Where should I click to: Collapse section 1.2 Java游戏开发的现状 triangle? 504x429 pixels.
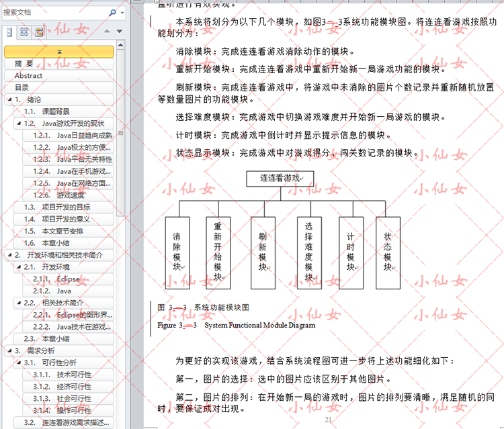tap(19, 124)
